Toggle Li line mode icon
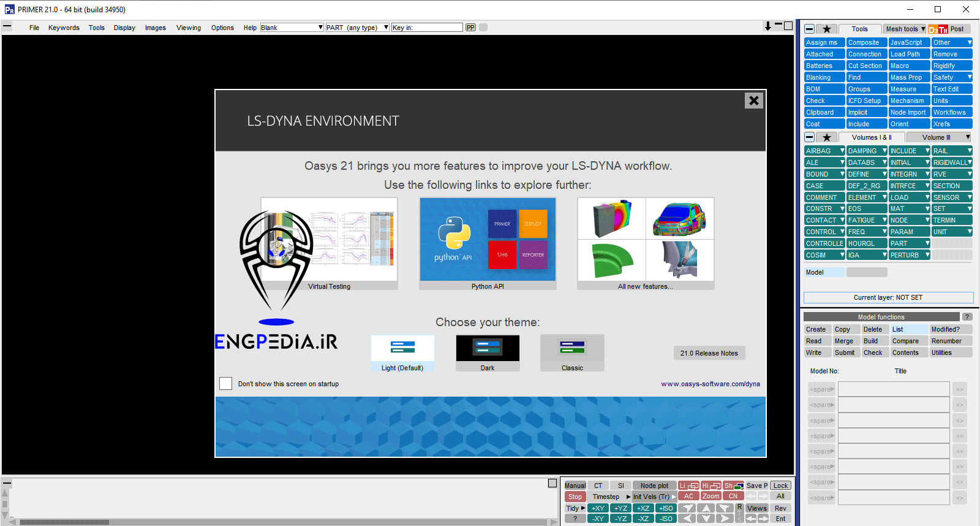The height and width of the screenshot is (526, 980). [x=688, y=486]
